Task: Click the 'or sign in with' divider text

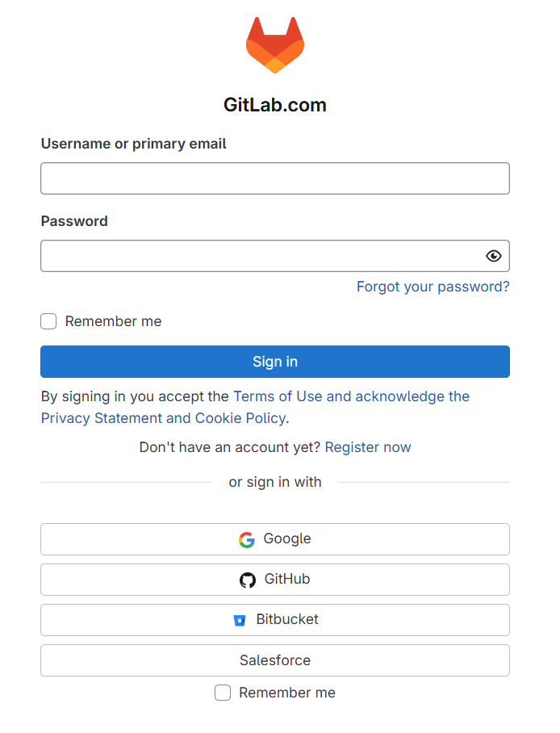Action: click(275, 482)
